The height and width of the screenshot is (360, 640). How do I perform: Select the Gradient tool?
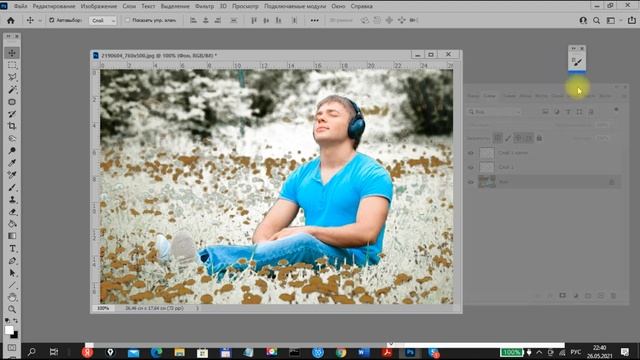(12, 236)
